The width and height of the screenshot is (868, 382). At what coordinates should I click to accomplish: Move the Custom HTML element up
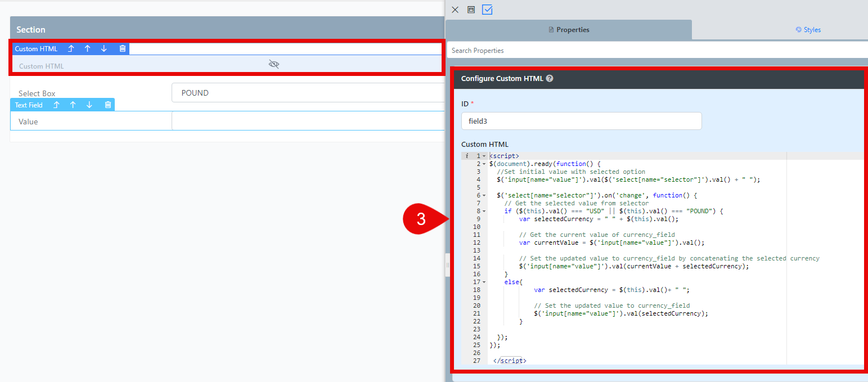pyautogui.click(x=87, y=49)
